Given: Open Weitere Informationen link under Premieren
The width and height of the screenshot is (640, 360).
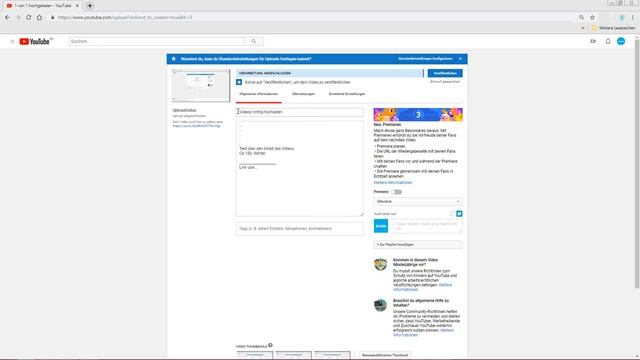Looking at the screenshot, I should (x=393, y=183).
